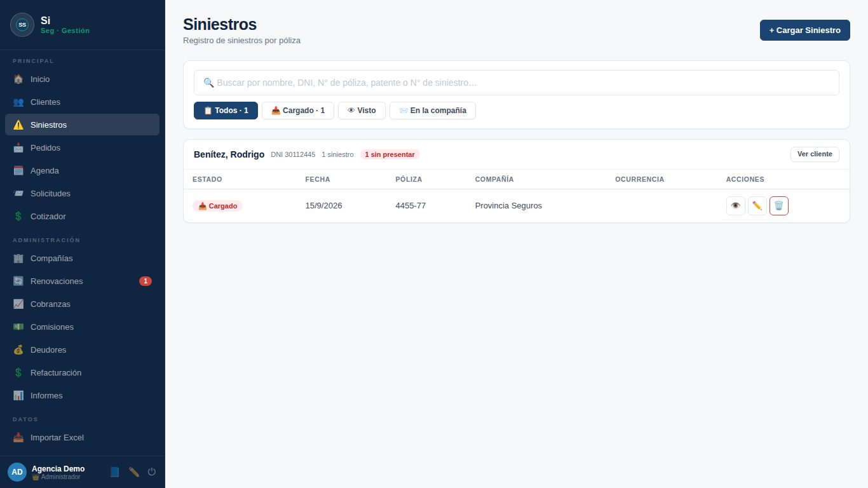The width and height of the screenshot is (868, 488).
Task: Click the siniestro search field
Action: [517, 83]
